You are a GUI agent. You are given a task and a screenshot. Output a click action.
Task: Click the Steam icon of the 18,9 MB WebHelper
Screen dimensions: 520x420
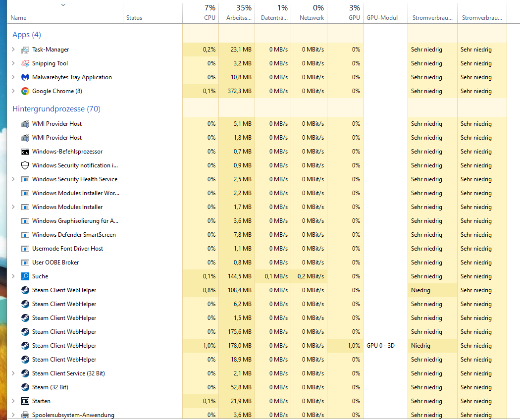pos(25,360)
